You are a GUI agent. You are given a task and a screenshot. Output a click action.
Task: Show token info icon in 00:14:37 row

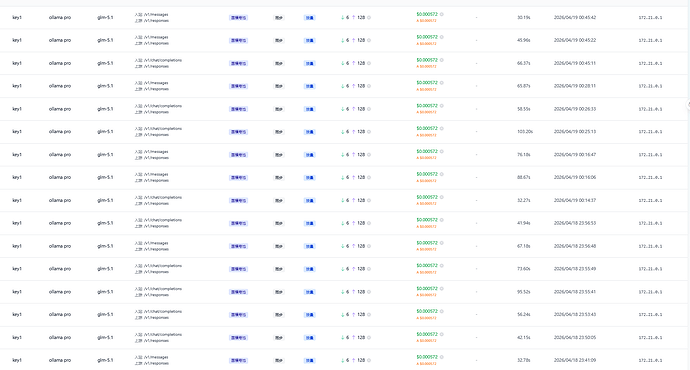coord(369,201)
